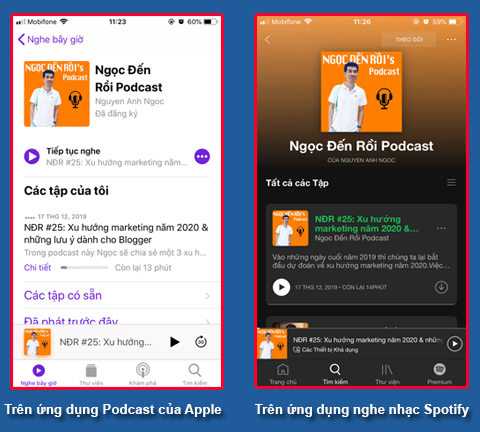Click now playing track title in Spotify bar
The height and width of the screenshot is (432, 480).
click(x=368, y=340)
